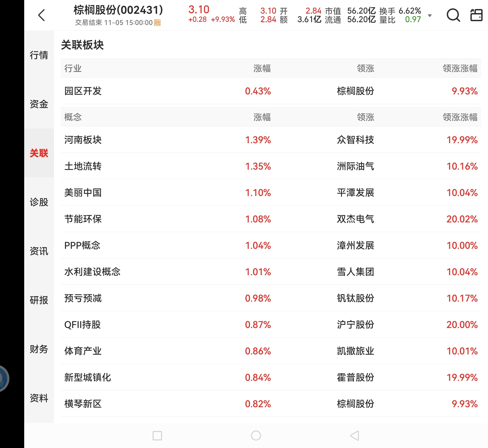
Task: Select the 财务 sidebar tab
Action: click(x=39, y=349)
